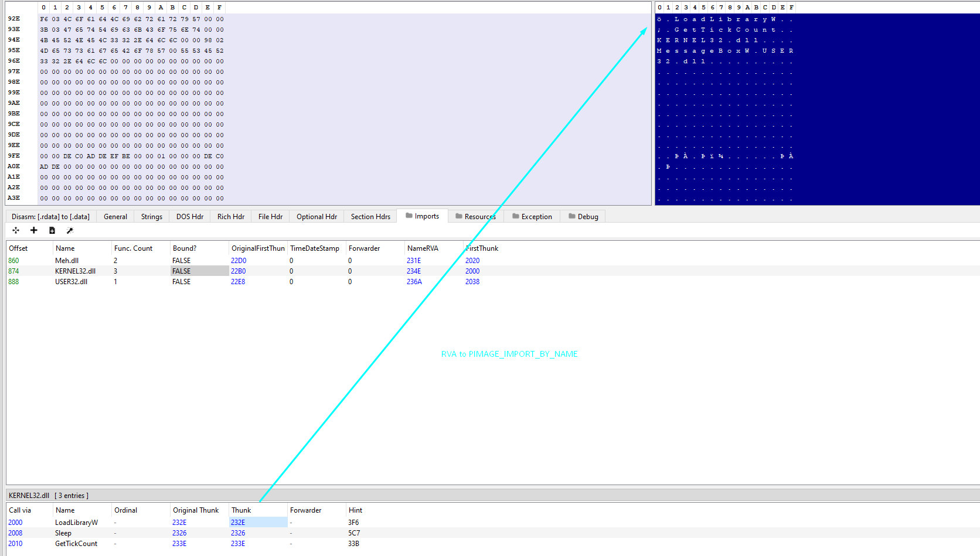Click the hex row address 9FE
The image size is (980, 556).
point(13,156)
